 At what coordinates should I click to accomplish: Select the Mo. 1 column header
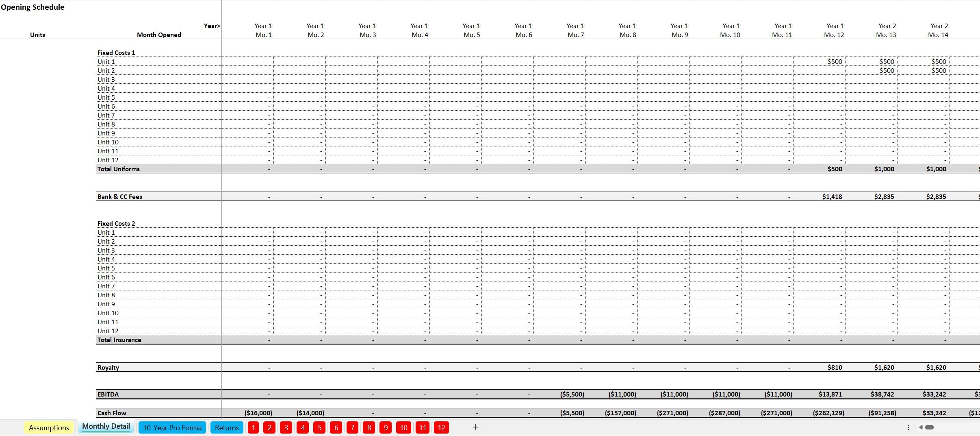pos(264,35)
